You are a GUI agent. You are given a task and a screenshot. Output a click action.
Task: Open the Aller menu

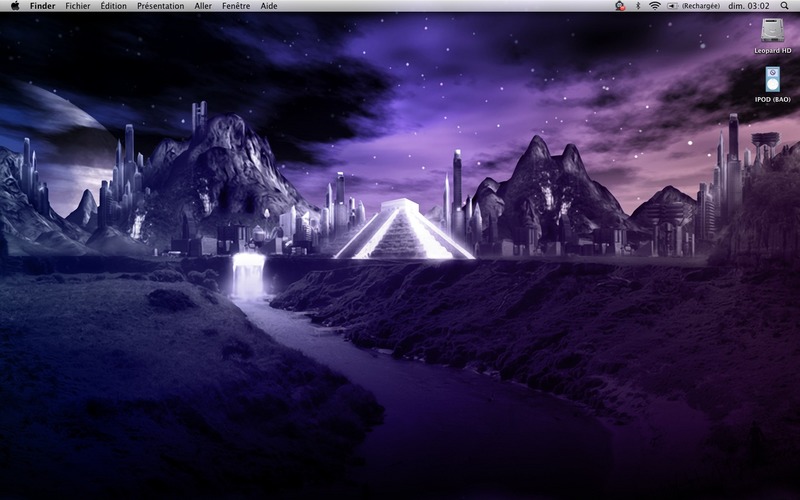[x=203, y=6]
